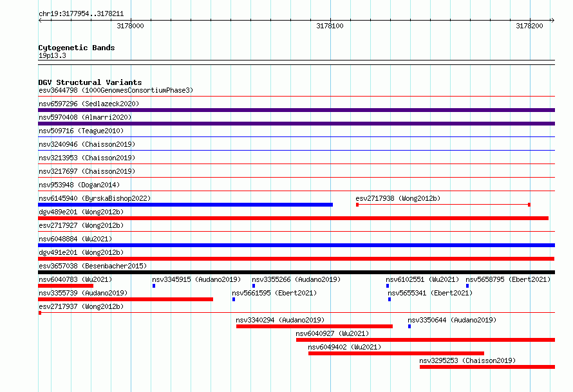Viewport: 573px width, 392px height.
Task: Select the blue nsv6145940 ByrskaBishop2022 bar
Action: click(x=185, y=205)
